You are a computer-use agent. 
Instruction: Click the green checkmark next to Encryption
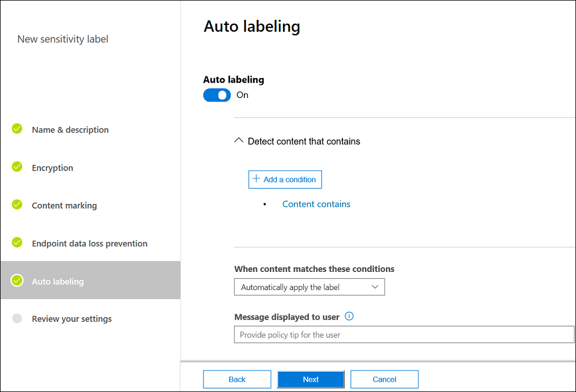[x=17, y=167]
